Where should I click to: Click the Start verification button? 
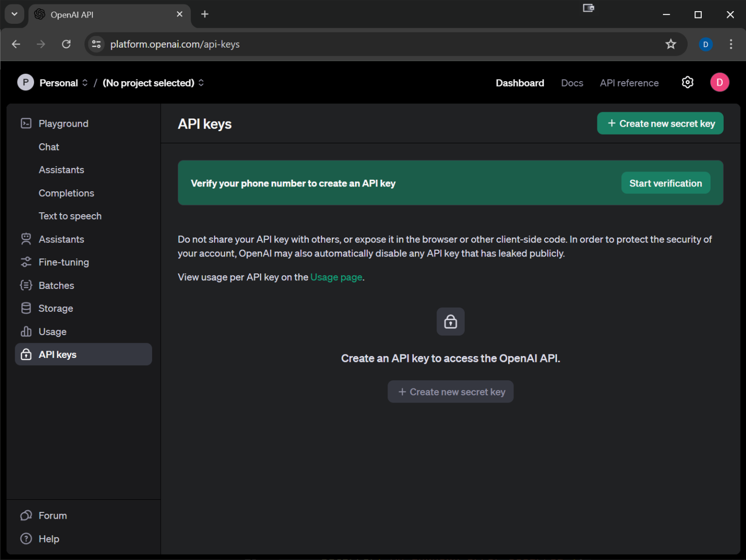(x=665, y=183)
